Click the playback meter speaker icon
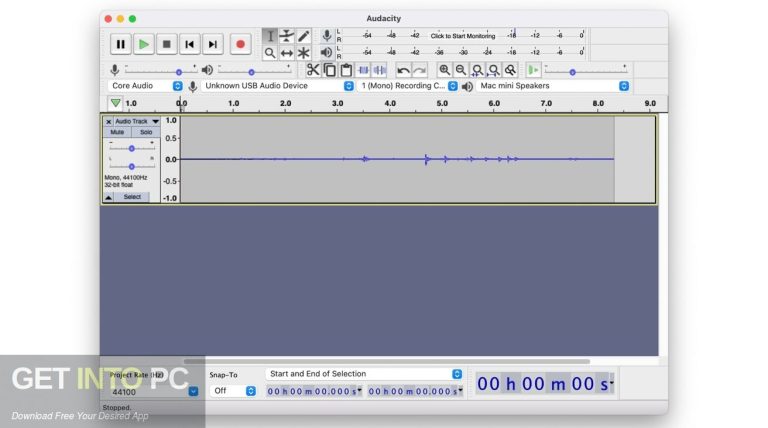 pos(326,52)
